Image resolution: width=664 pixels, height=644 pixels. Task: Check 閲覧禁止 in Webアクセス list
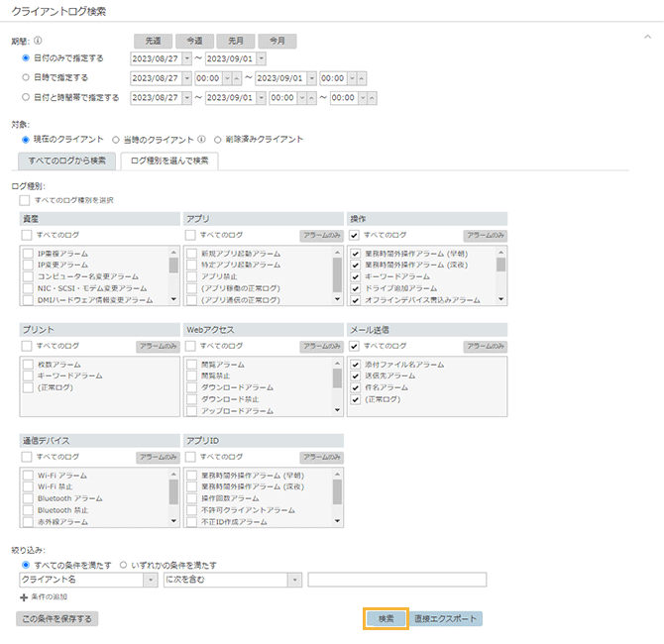pos(192,376)
